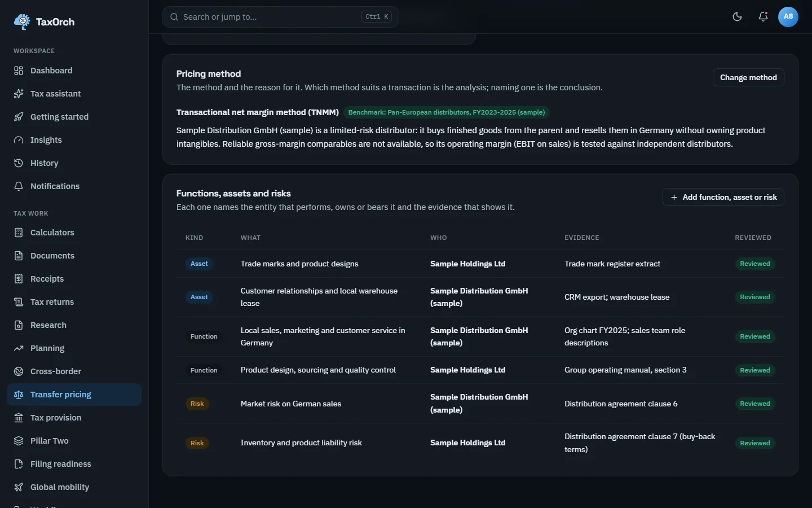Navigate to Filing readiness

(x=74, y=464)
